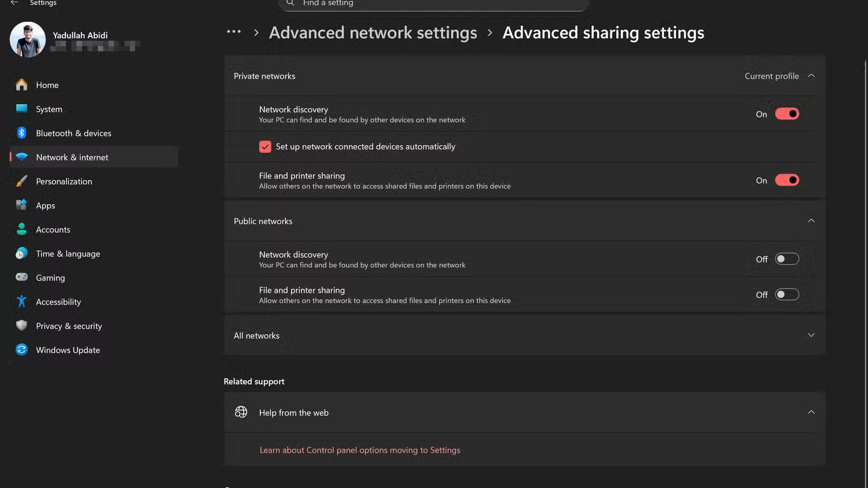Screen dimensions: 868x488
Task: Click the Accounts icon in the sidebar
Action: tap(21, 229)
